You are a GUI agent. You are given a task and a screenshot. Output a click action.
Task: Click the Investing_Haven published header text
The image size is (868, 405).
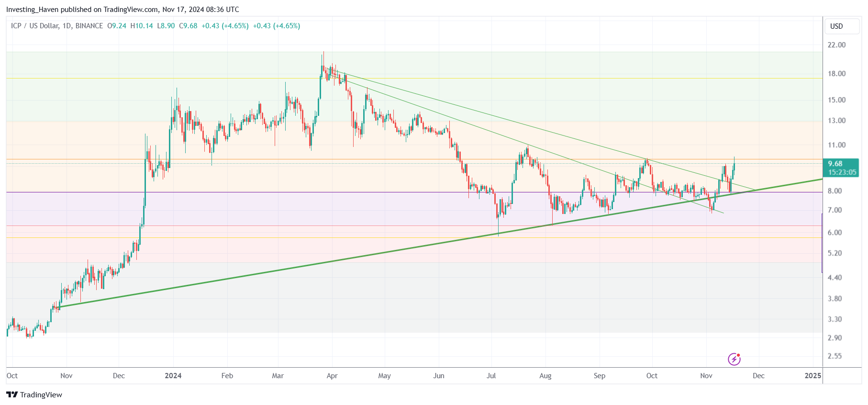[122, 9]
